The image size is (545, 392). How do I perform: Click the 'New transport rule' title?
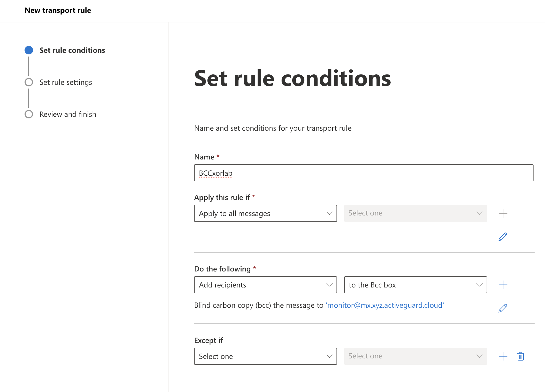58,10
